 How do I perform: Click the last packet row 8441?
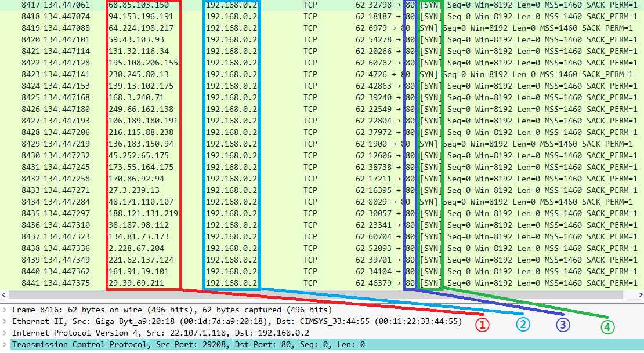322,283
